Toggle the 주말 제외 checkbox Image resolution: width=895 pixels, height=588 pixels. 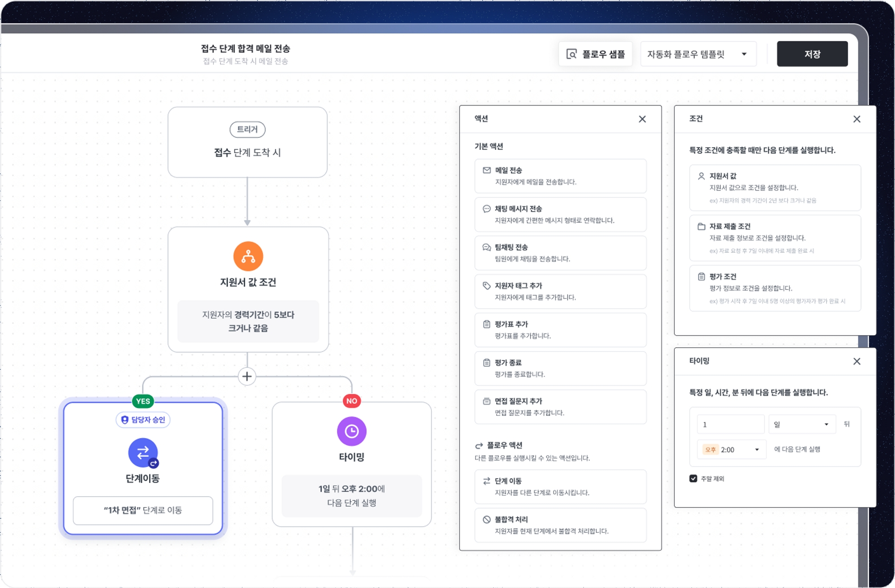pyautogui.click(x=693, y=478)
